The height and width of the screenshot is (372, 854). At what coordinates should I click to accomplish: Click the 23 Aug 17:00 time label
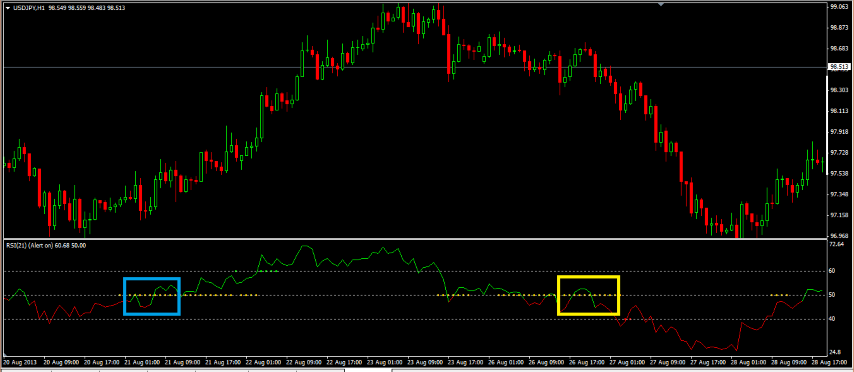465,362
